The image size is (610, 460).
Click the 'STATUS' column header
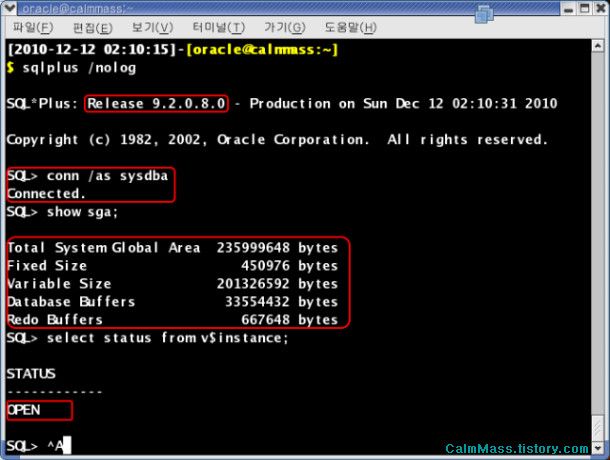coord(31,374)
